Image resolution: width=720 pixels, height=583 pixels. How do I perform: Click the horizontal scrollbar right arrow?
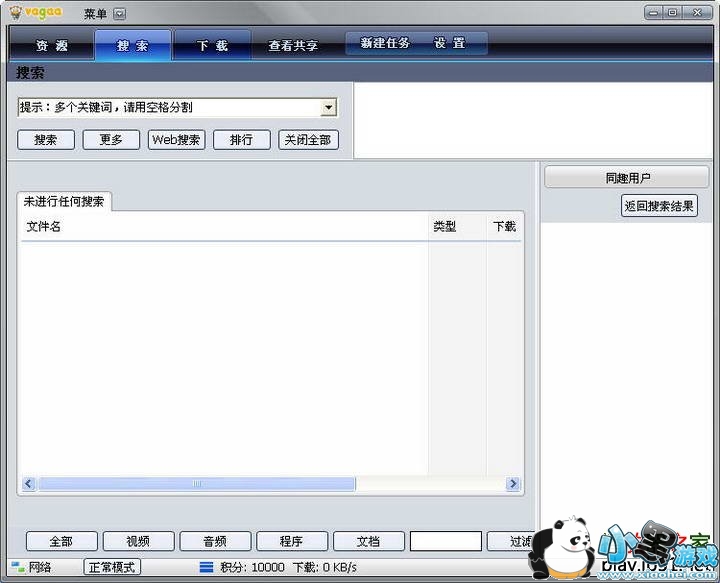coord(512,483)
